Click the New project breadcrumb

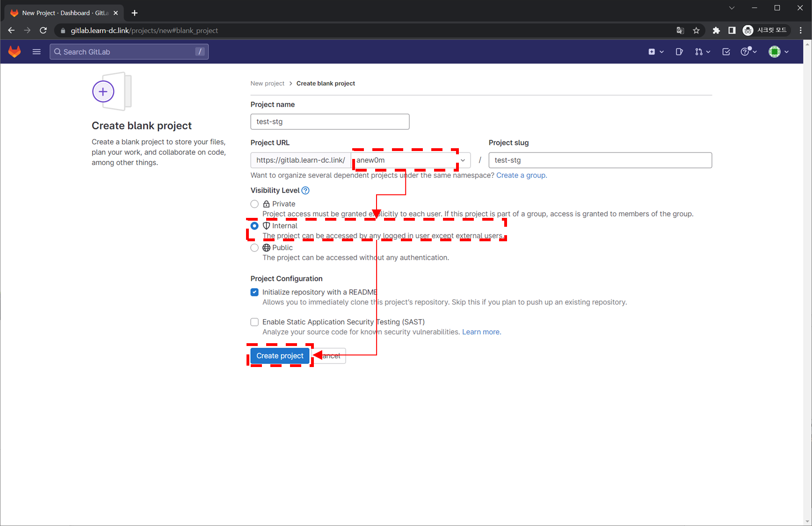267,83
